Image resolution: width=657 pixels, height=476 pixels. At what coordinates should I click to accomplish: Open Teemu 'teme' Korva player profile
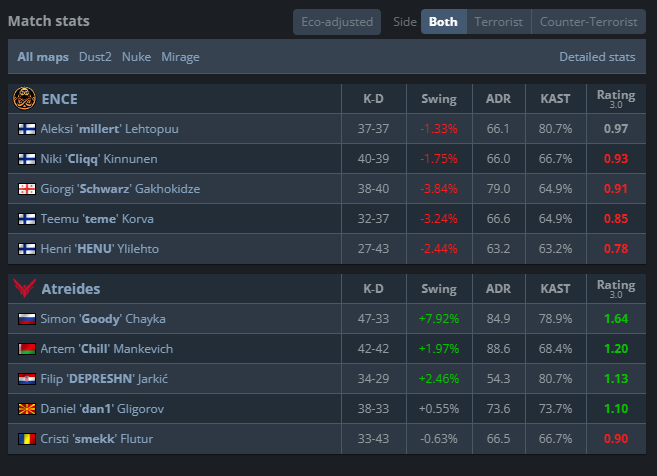97,219
